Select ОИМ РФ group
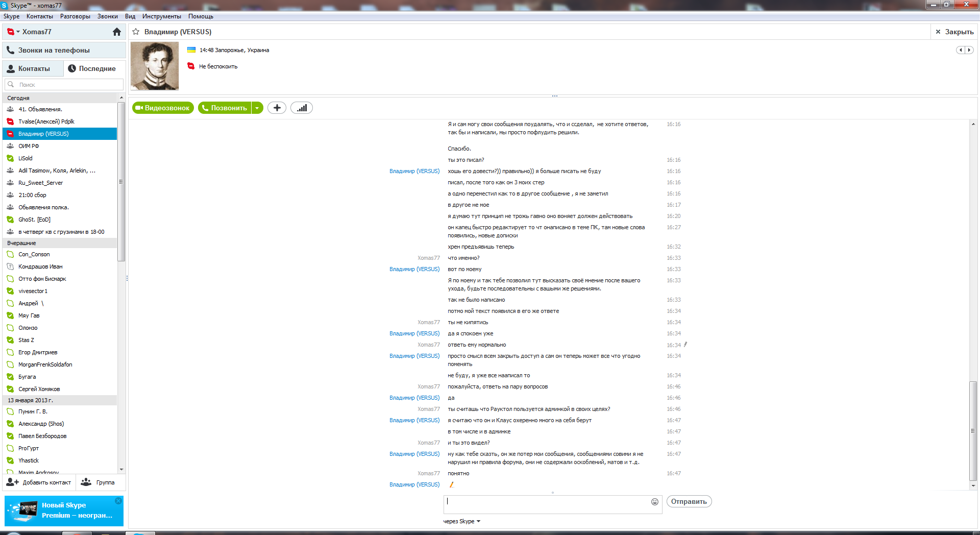This screenshot has width=980, height=535. click(x=60, y=146)
